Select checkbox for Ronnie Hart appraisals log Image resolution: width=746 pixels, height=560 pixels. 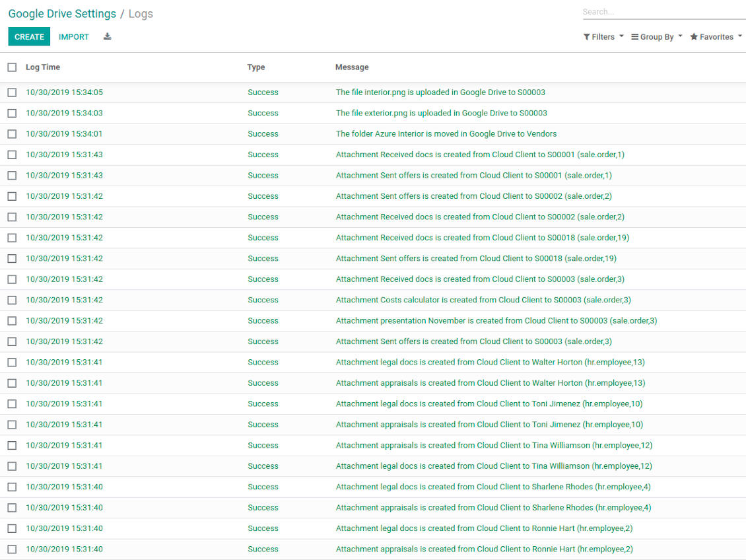pos(12,549)
